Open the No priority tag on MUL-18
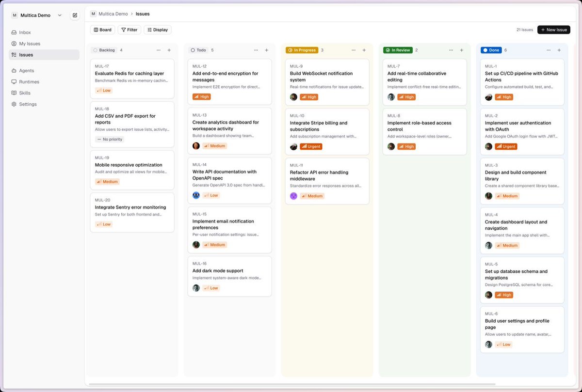 (x=110, y=139)
